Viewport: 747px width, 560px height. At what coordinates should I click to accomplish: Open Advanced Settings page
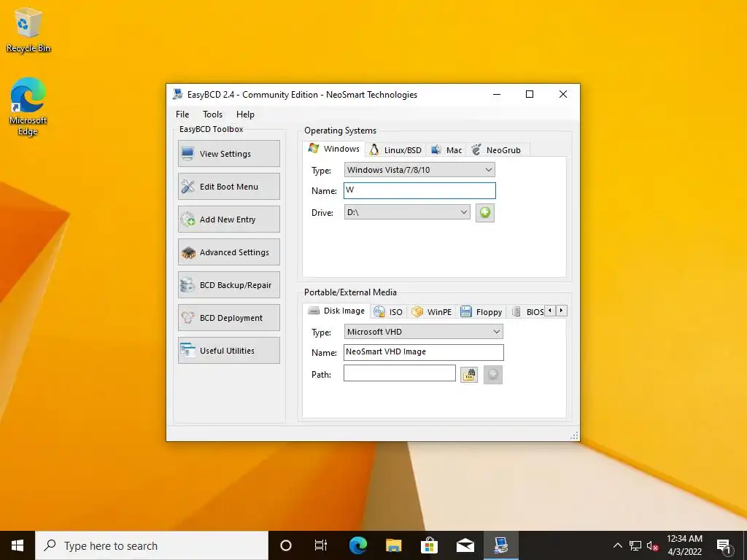click(228, 252)
